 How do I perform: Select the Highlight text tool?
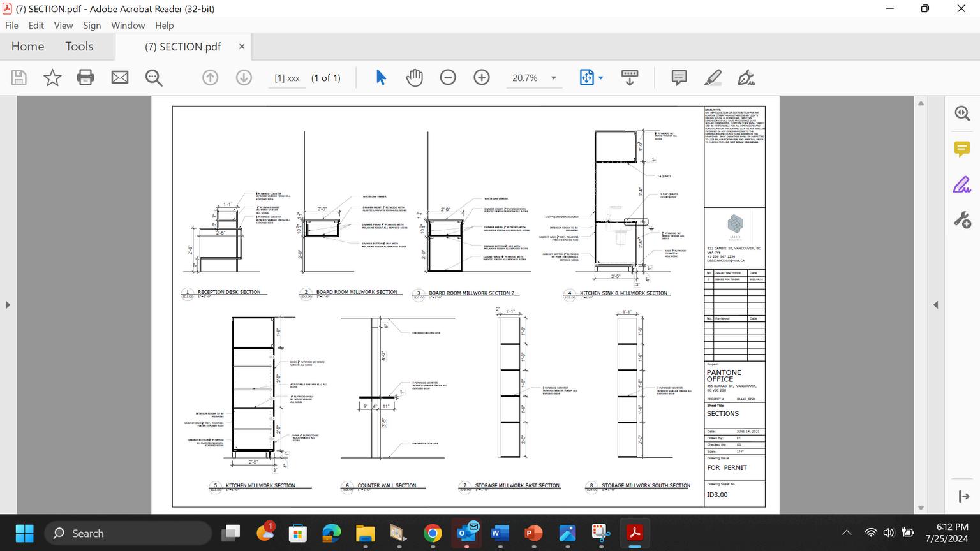(x=713, y=78)
